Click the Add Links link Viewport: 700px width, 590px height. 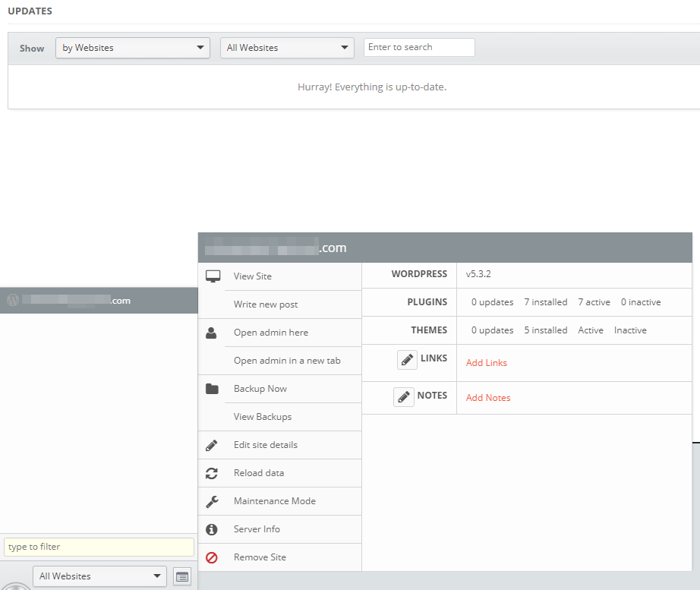tap(486, 363)
